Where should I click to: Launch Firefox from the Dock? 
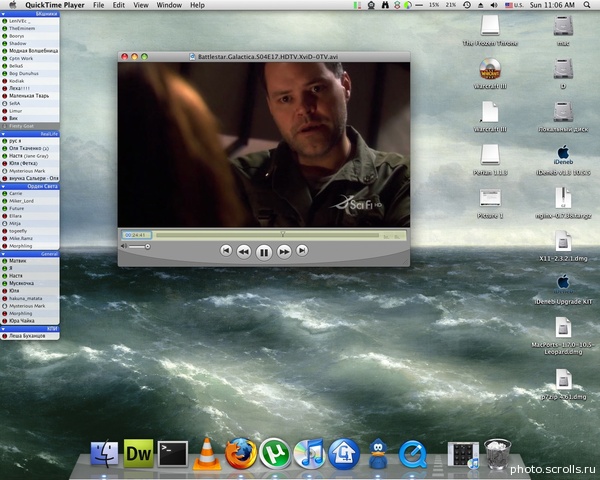click(x=241, y=454)
